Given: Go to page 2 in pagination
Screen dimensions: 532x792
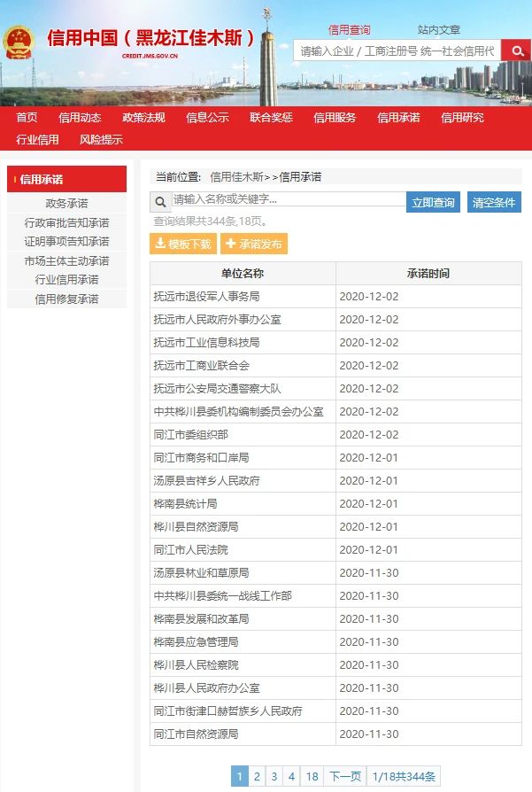Looking at the screenshot, I should [257, 776].
